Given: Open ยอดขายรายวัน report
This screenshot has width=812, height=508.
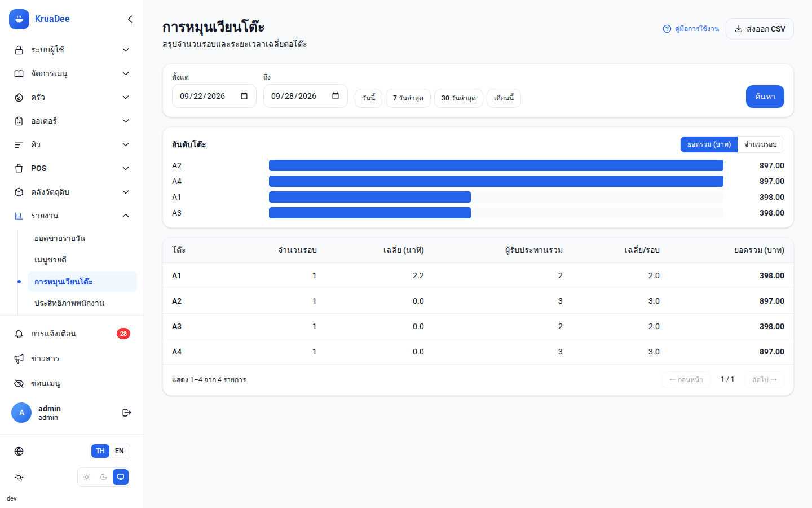Looking at the screenshot, I should coord(82,238).
